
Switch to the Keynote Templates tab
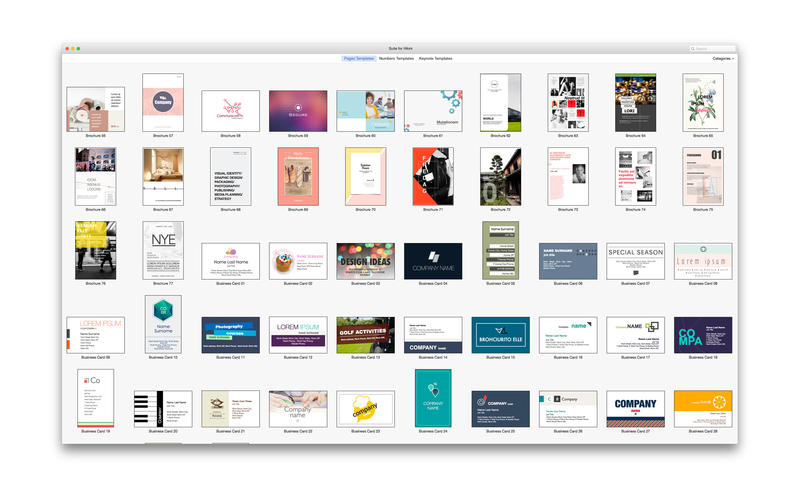tap(435, 59)
